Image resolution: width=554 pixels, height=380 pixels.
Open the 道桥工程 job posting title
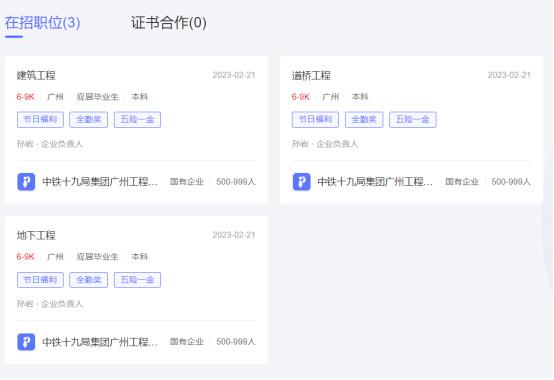(311, 75)
